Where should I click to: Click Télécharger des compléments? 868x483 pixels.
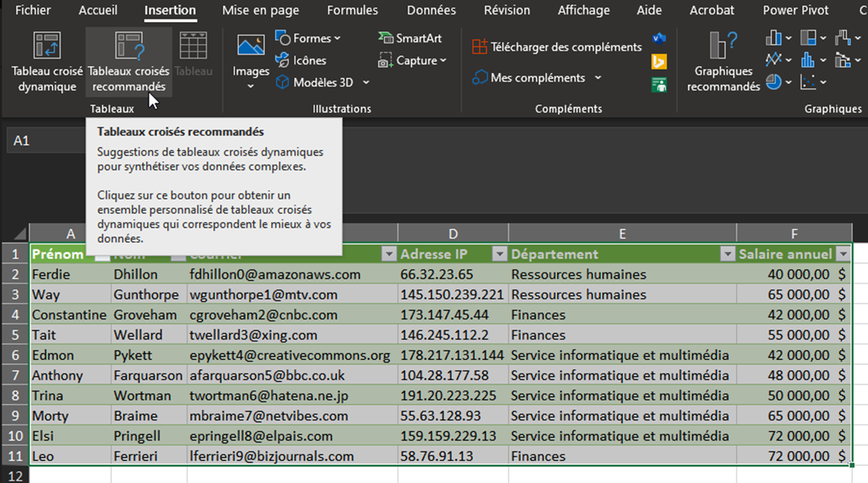point(557,47)
